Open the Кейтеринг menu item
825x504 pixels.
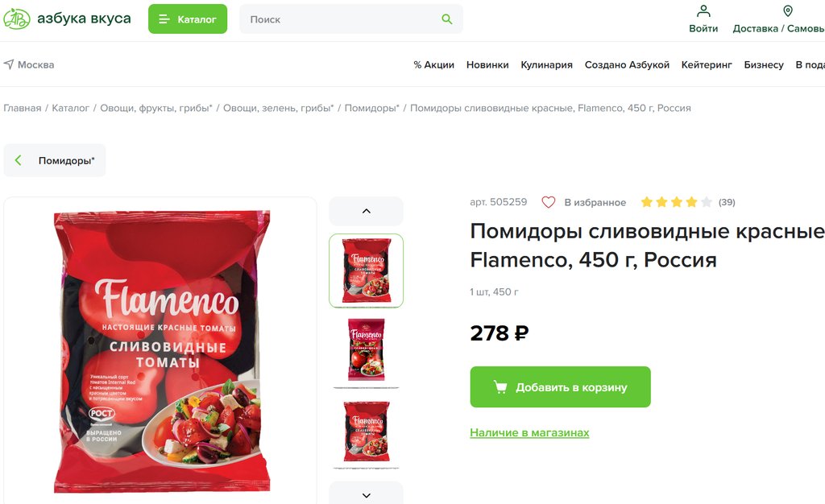click(707, 64)
